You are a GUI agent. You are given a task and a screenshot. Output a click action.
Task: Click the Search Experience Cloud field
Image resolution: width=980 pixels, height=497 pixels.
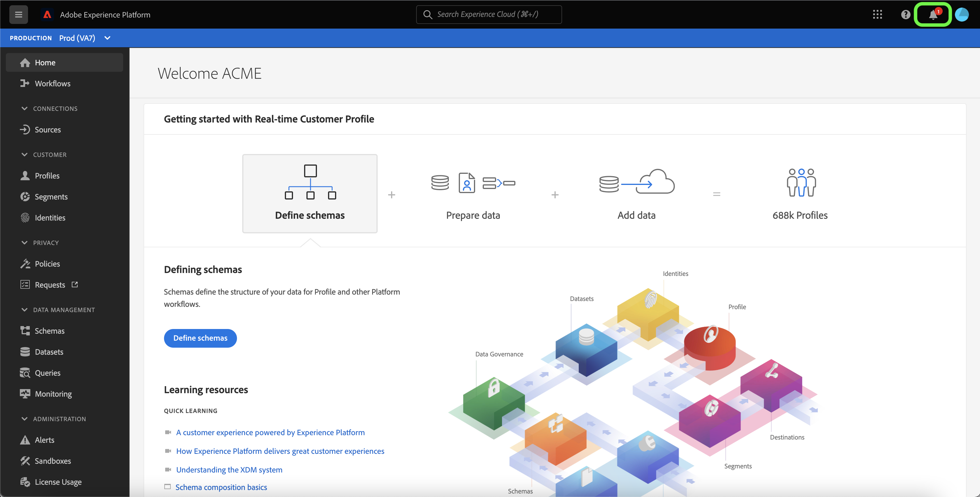(489, 15)
